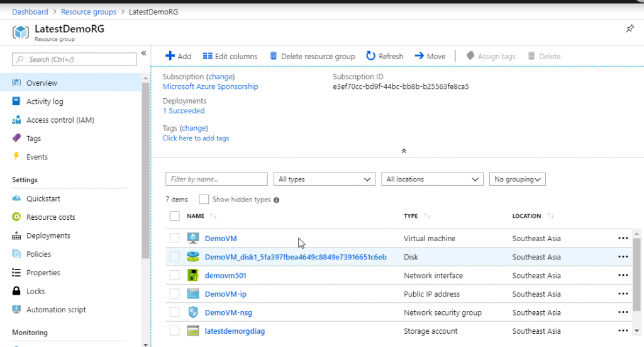Check the DemoVM-ip row checkbox

175,293
